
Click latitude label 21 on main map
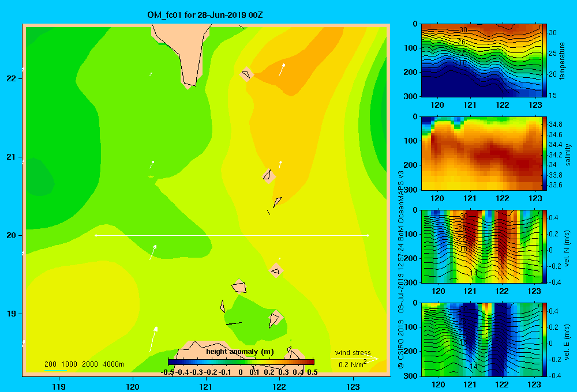click(x=11, y=157)
